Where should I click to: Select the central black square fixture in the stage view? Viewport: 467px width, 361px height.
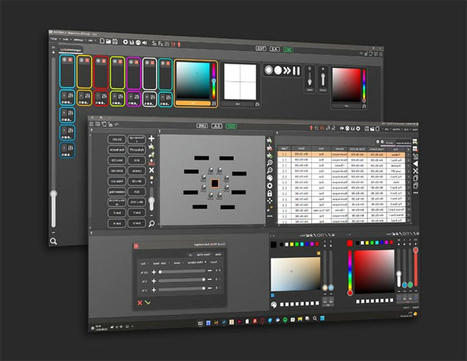215,183
